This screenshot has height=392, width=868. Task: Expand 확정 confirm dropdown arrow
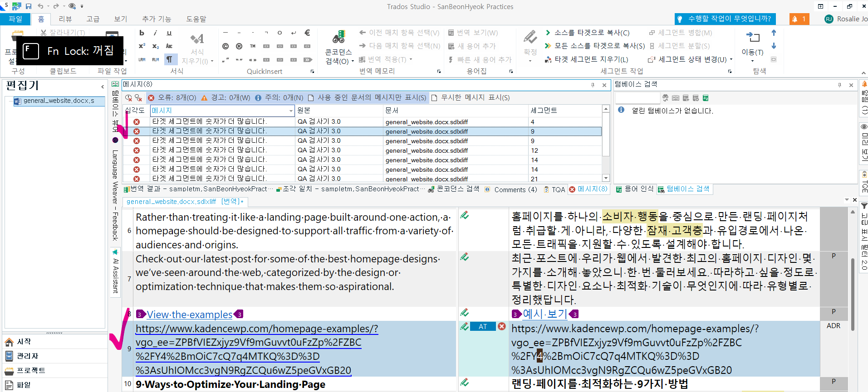(x=530, y=61)
